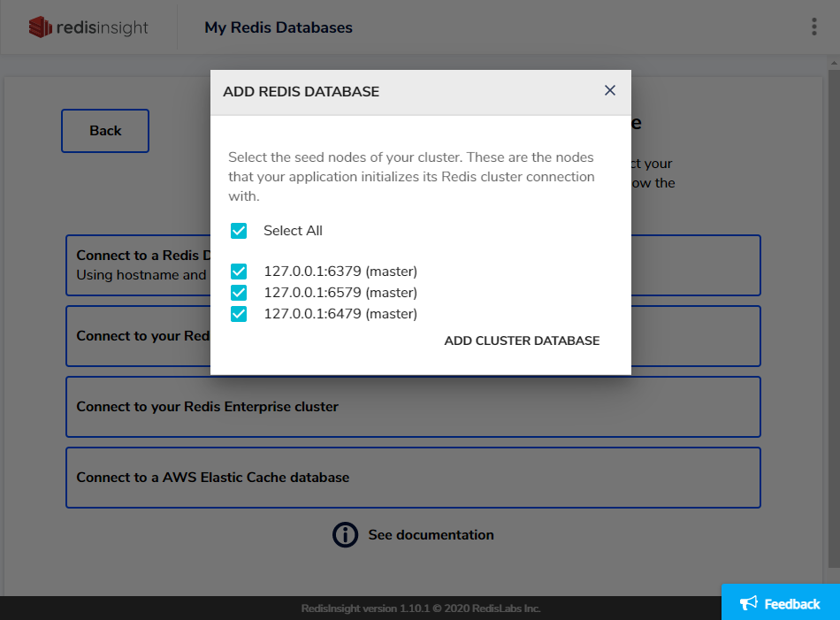The width and height of the screenshot is (840, 620).
Task: Click the RedisInsight version 1.10.1 footer text
Action: [x=421, y=609]
